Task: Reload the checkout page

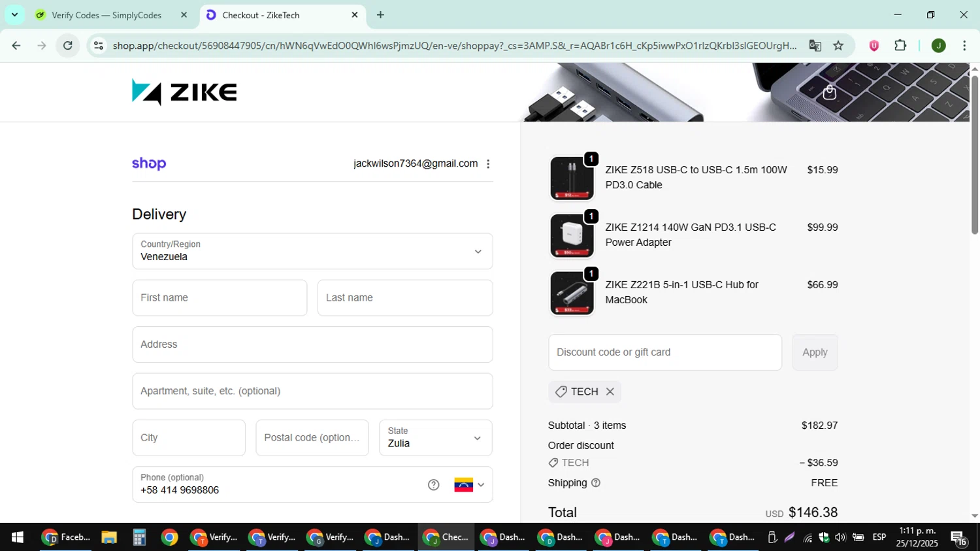Action: click(x=68, y=46)
